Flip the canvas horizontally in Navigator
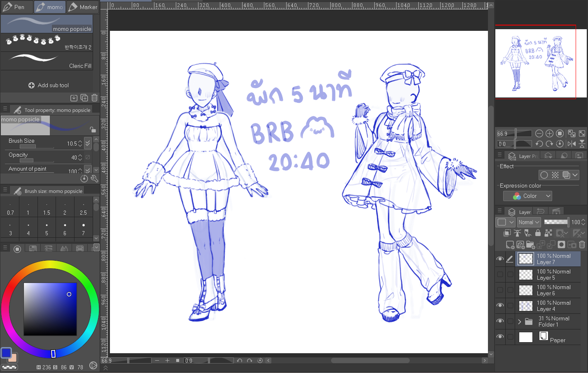Viewport: 588px width, 373px height. (x=572, y=144)
